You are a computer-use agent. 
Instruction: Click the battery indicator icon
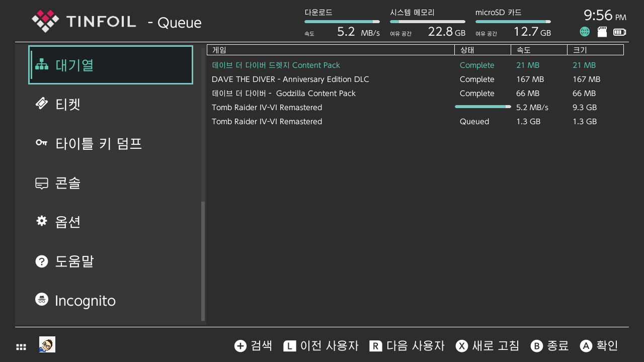(x=619, y=32)
